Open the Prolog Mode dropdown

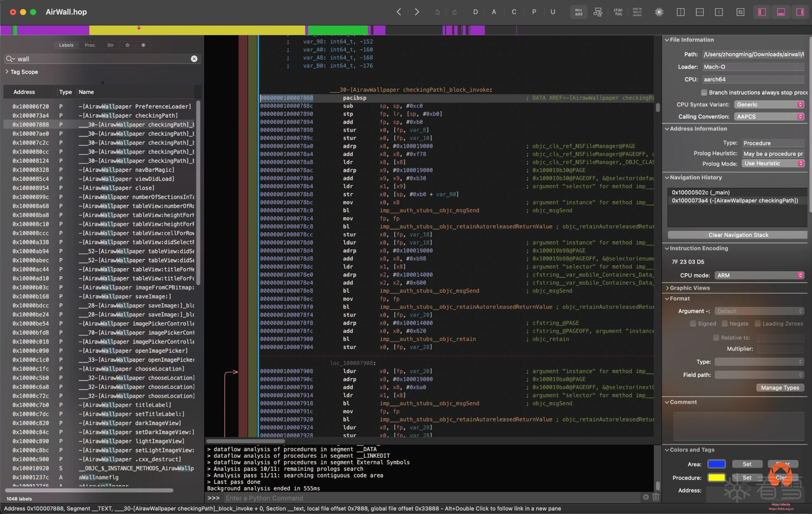(x=773, y=164)
